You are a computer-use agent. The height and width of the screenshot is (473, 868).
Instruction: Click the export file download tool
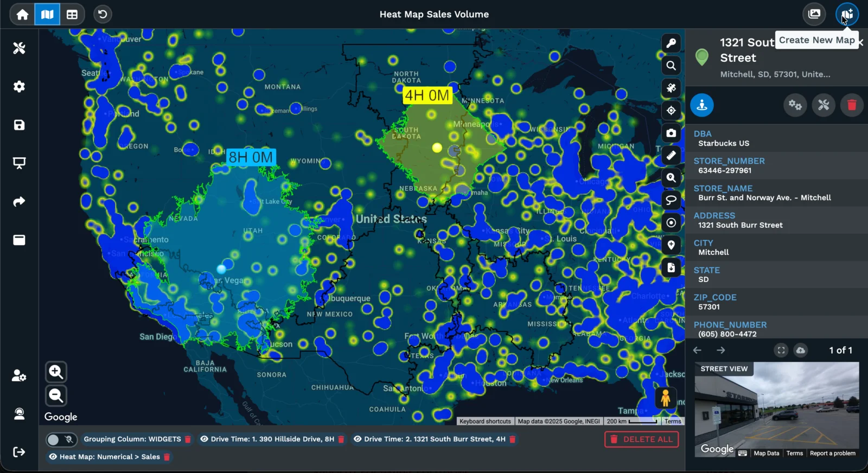[671, 267]
